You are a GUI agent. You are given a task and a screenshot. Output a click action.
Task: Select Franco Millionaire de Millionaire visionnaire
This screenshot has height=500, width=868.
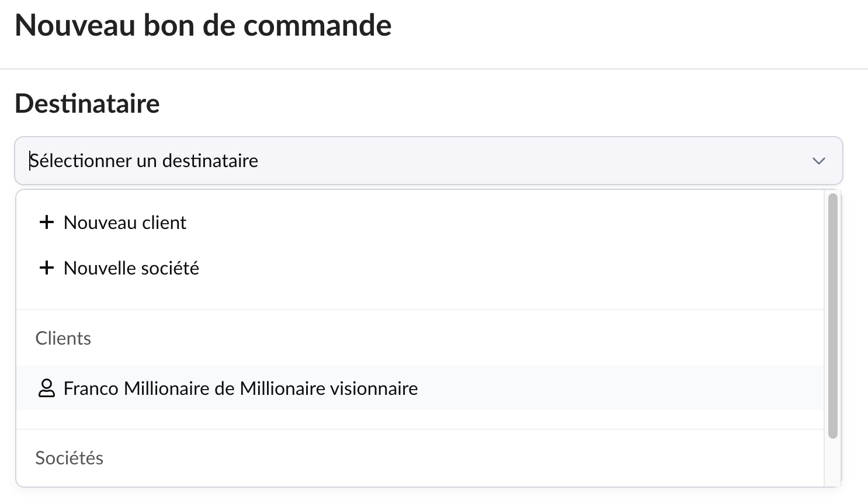pos(241,388)
